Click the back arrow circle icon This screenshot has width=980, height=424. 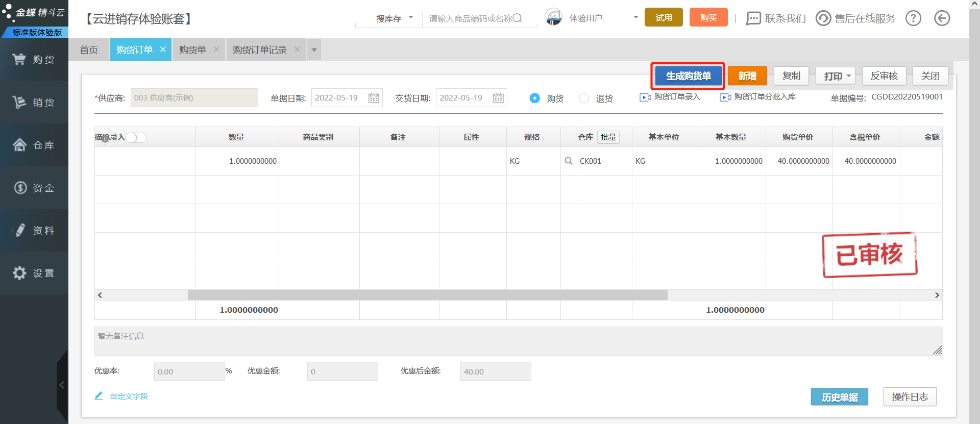(x=942, y=18)
